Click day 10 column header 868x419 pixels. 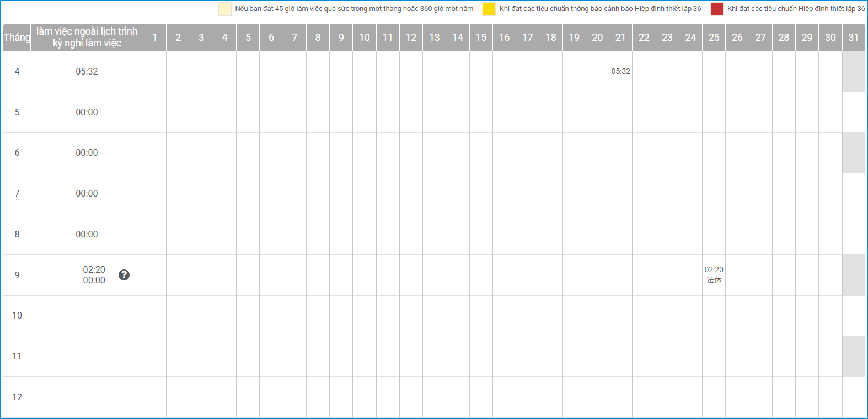click(x=365, y=38)
